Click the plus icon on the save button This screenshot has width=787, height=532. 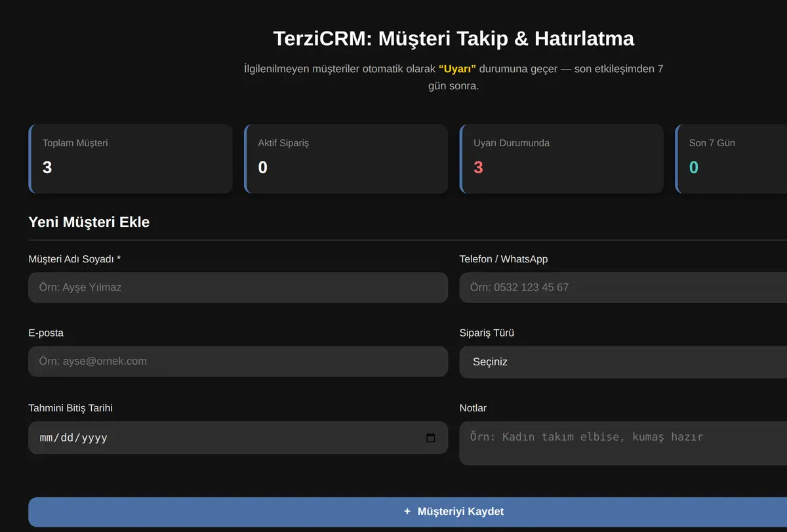pos(407,512)
